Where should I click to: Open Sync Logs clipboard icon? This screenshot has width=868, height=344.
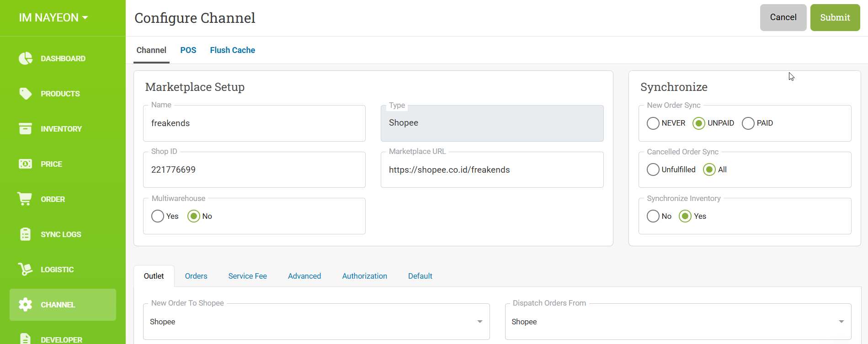26,234
